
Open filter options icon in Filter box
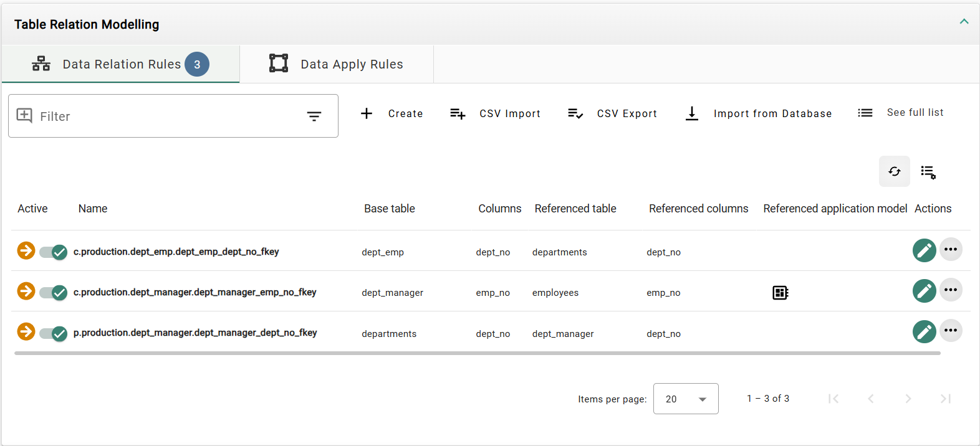(314, 116)
